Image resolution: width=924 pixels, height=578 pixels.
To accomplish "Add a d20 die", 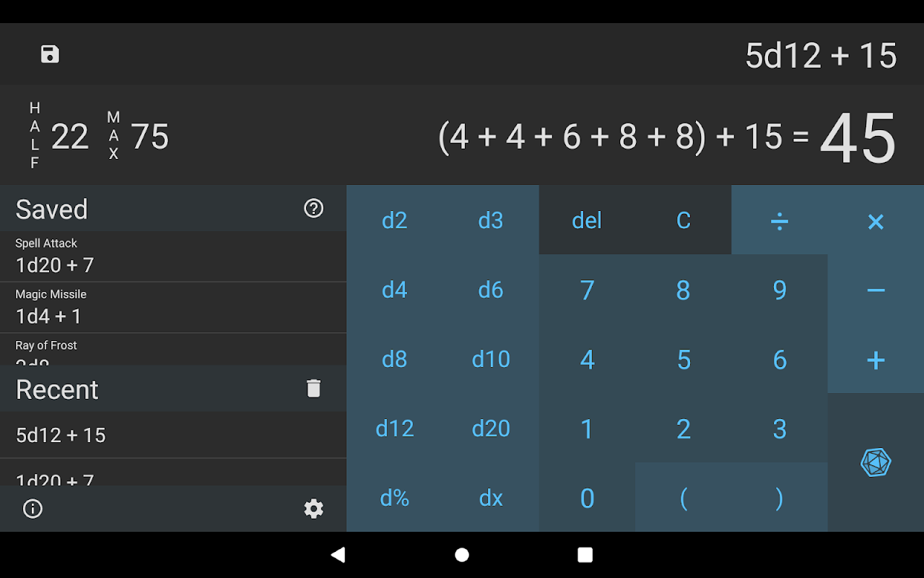I will 491,428.
